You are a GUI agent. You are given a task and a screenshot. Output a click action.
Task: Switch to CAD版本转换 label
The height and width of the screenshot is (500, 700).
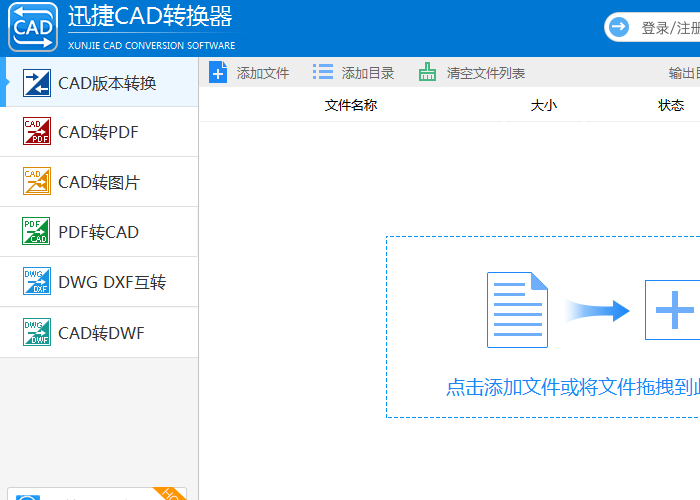pos(107,83)
